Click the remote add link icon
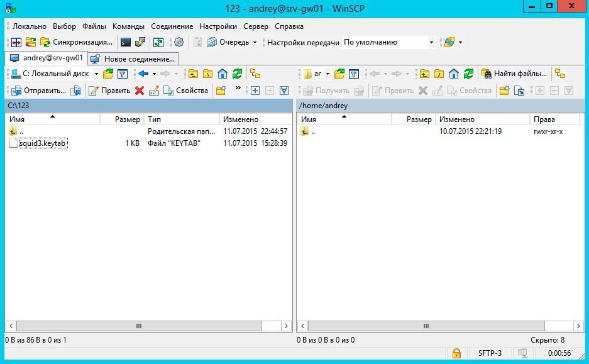Image resolution: width=589 pixels, height=364 pixels. (x=519, y=91)
